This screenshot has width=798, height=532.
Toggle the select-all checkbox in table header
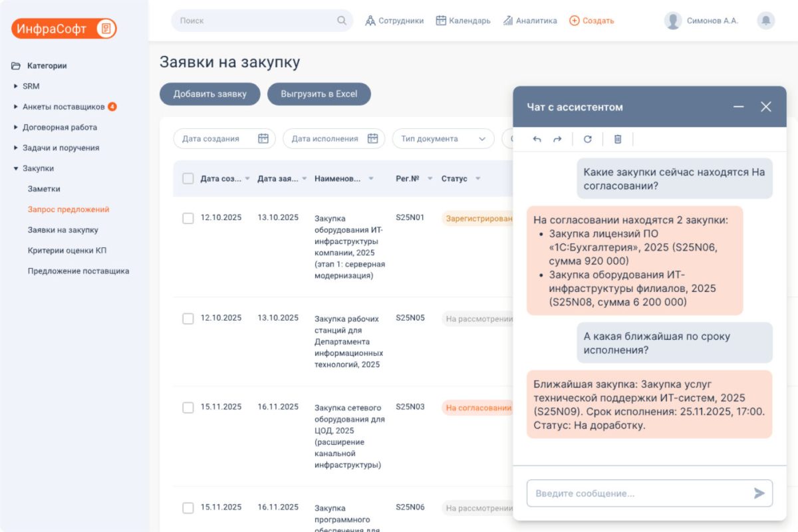(x=188, y=178)
